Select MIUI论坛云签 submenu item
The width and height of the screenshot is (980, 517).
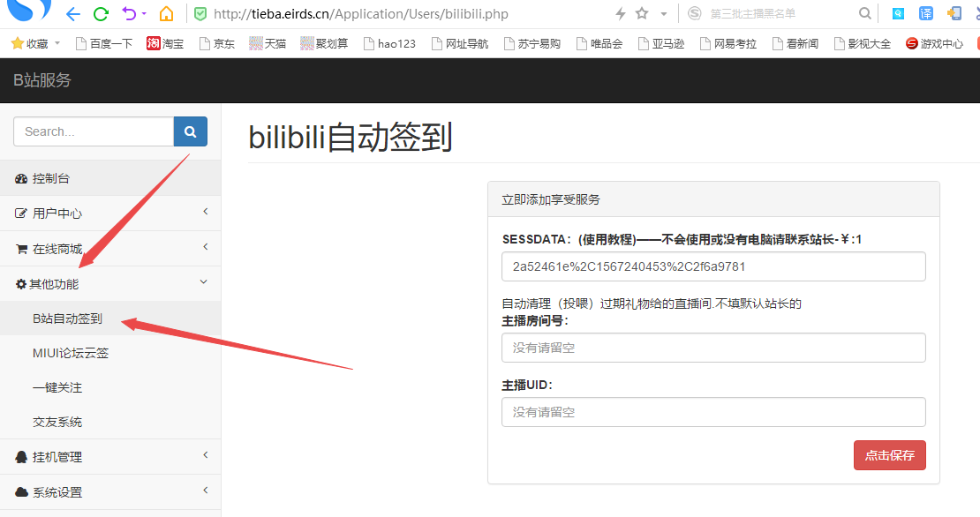[110, 353]
